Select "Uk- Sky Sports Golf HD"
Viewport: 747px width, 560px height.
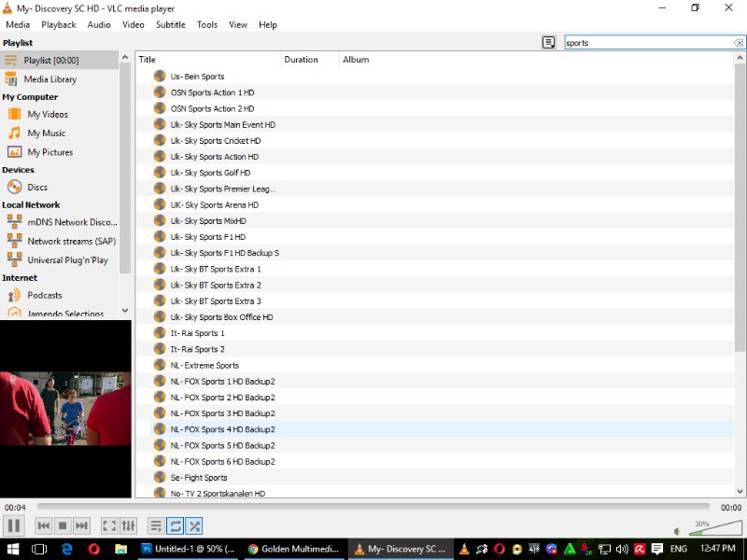pyautogui.click(x=434, y=173)
